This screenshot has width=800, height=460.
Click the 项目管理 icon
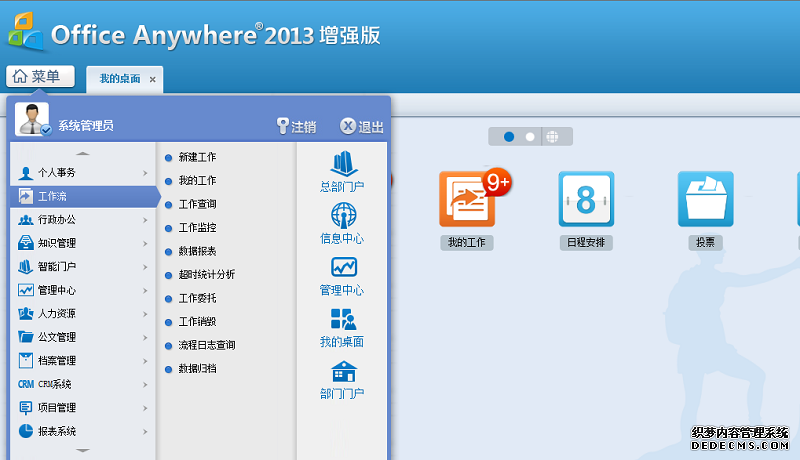[26, 407]
